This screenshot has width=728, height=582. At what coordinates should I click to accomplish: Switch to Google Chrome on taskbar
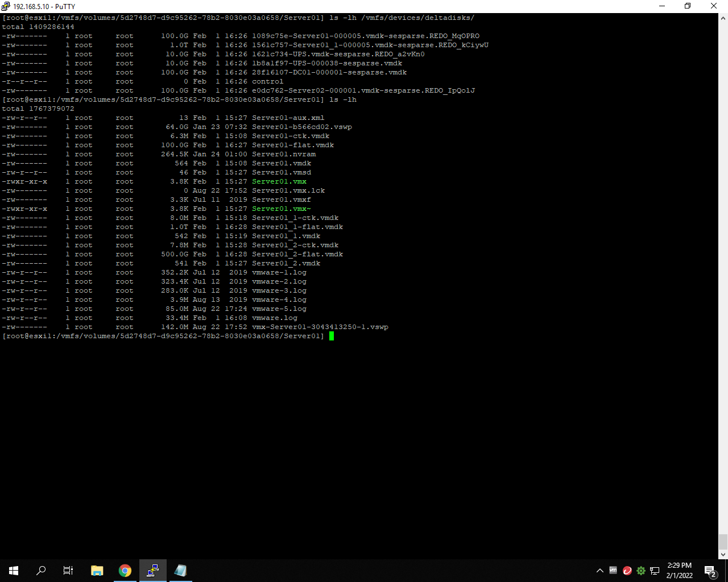pyautogui.click(x=125, y=571)
